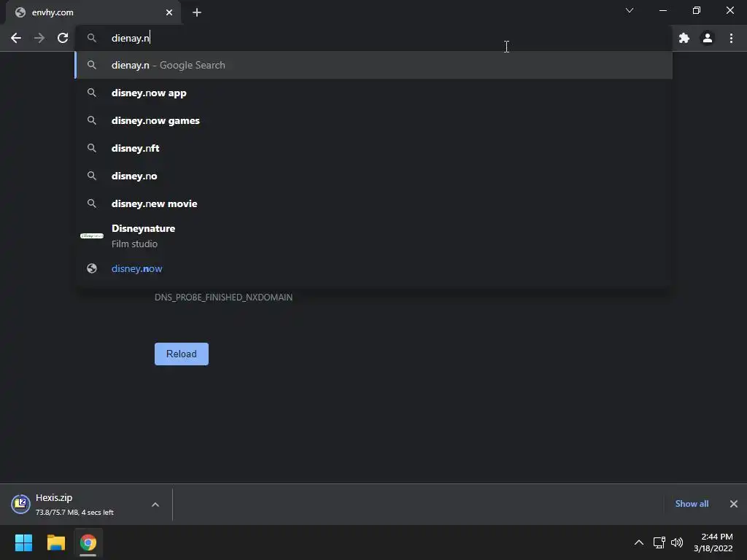Click search icon in the address bar
Screen dimensions: 747x560
coord(92,38)
